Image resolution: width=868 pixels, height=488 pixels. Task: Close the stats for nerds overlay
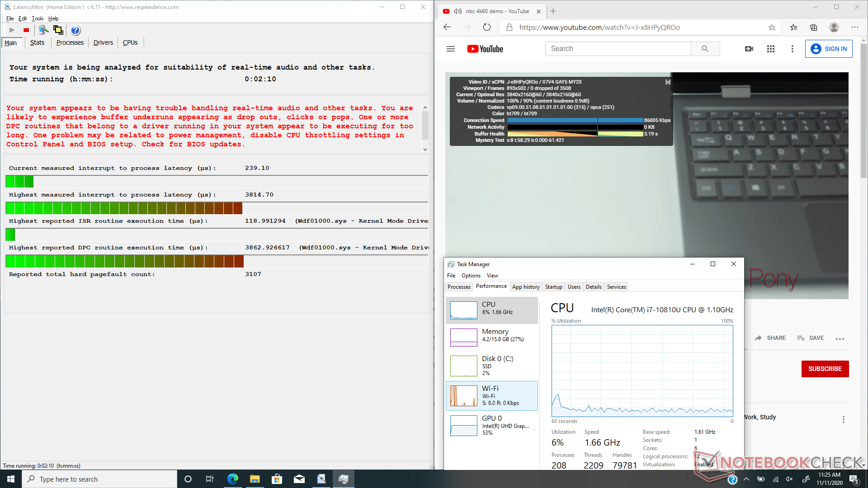coord(668,82)
